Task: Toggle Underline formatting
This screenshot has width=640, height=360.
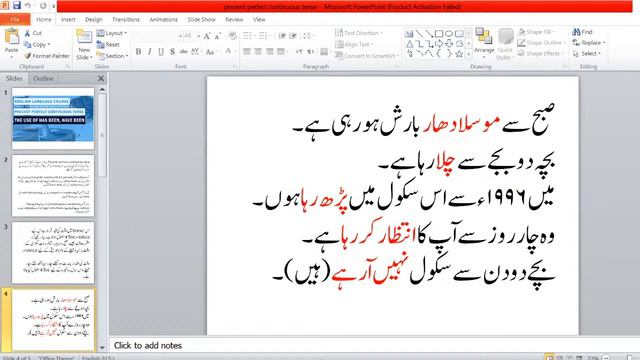Action: click(x=161, y=52)
